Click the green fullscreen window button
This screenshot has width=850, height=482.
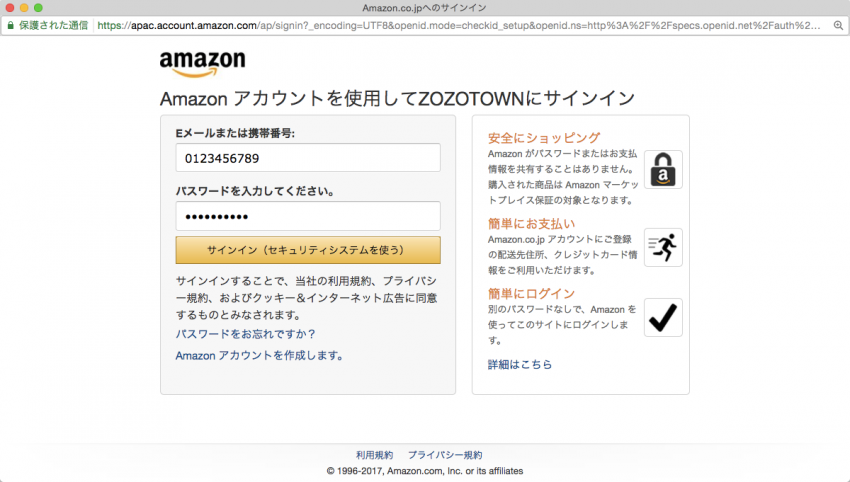pos(38,8)
